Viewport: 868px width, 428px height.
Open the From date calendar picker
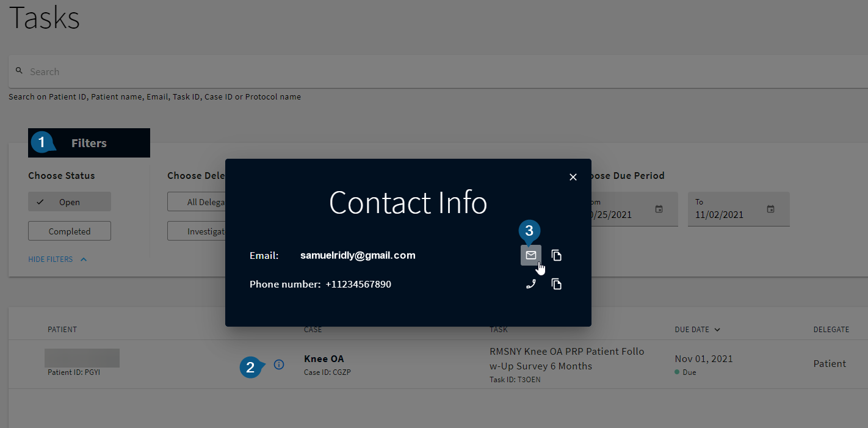pos(659,209)
